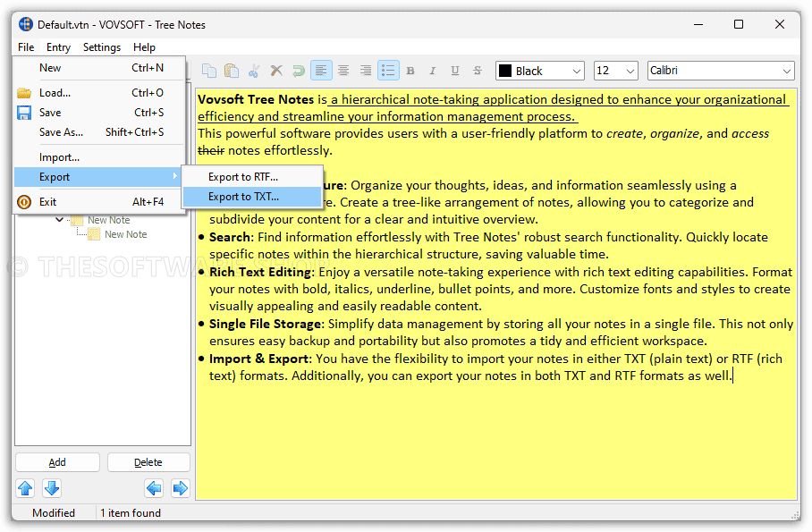Choose Export to RTF...
Image resolution: width=812 pixels, height=532 pixels.
(x=252, y=177)
